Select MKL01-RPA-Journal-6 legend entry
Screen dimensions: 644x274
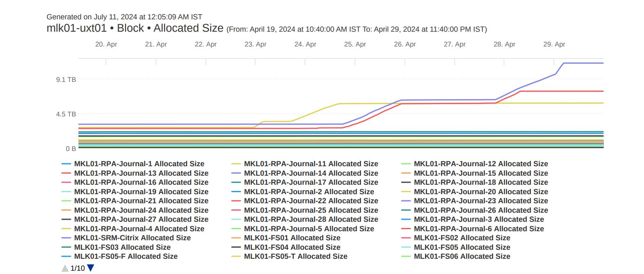(478, 229)
